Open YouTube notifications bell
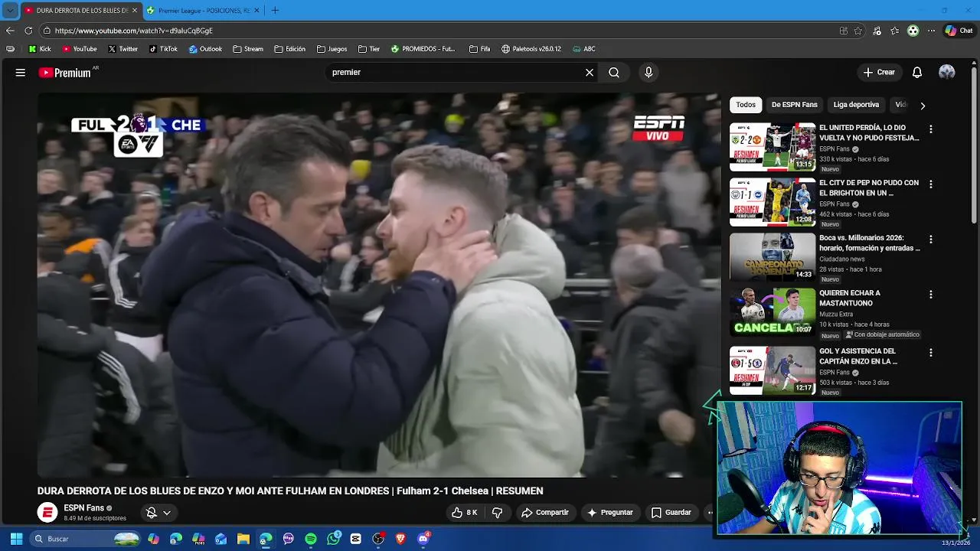Screen dimensions: 980x551 tap(917, 73)
